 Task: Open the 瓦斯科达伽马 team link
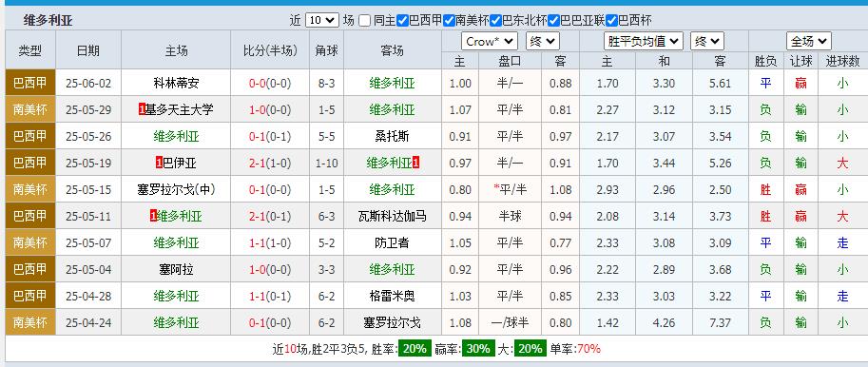coord(392,217)
